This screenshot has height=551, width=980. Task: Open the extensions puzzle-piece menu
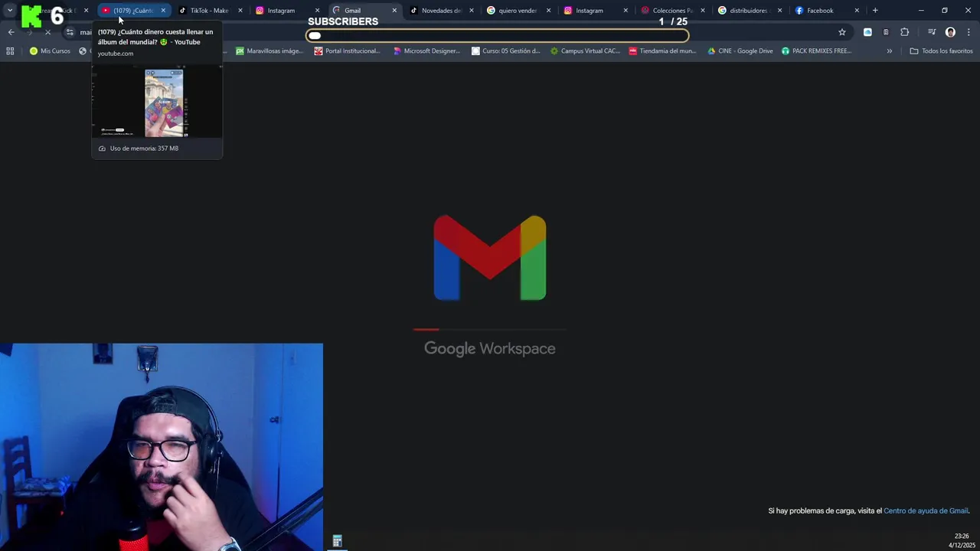905,32
